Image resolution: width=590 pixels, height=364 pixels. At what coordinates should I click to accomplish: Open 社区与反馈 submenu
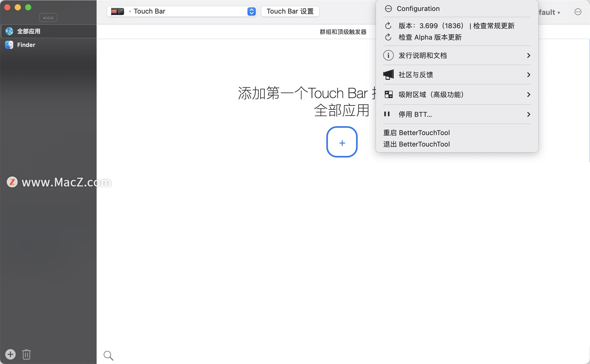tap(457, 75)
